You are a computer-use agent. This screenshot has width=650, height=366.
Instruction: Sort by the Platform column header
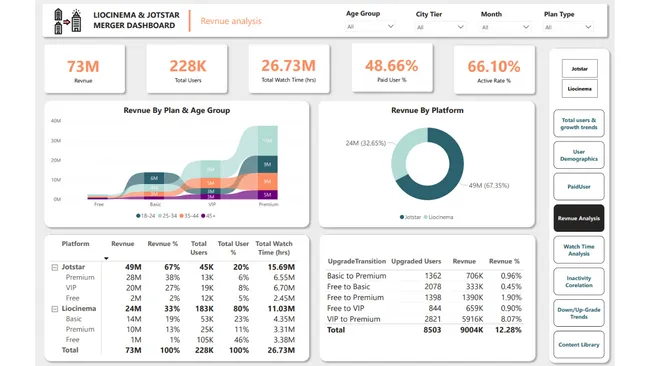75,244
